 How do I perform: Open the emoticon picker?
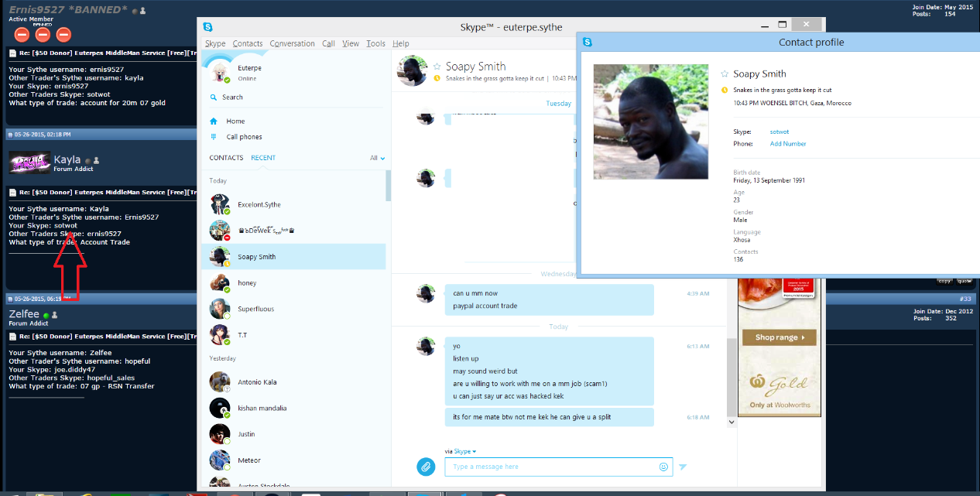pos(663,467)
